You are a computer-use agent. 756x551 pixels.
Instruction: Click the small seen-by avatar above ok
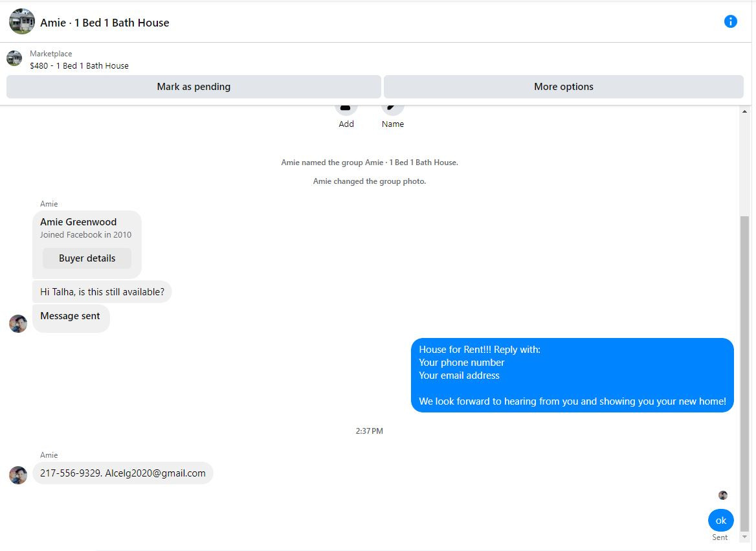point(723,495)
